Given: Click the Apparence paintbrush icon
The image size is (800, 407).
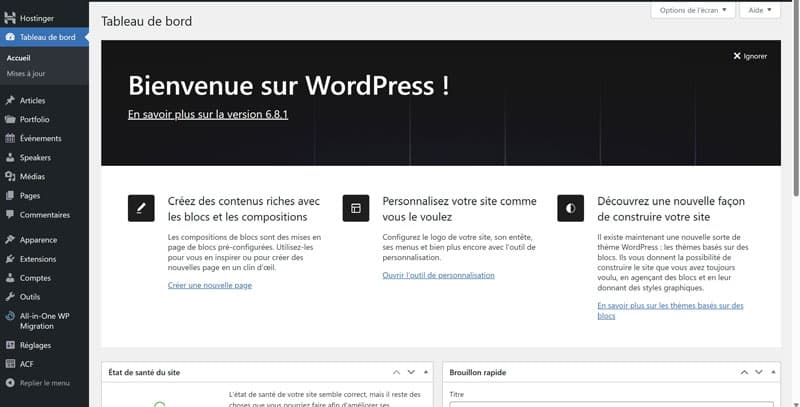Looking at the screenshot, I should [x=10, y=240].
